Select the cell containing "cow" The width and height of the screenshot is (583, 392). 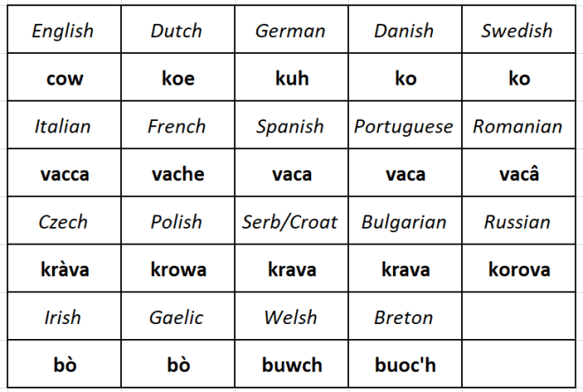coord(64,79)
